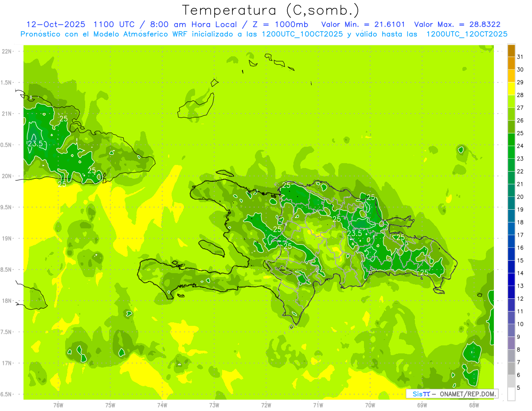The image size is (532, 411).
Task: Pick the dark orange swatch above legend value 31
Action: [511, 51]
